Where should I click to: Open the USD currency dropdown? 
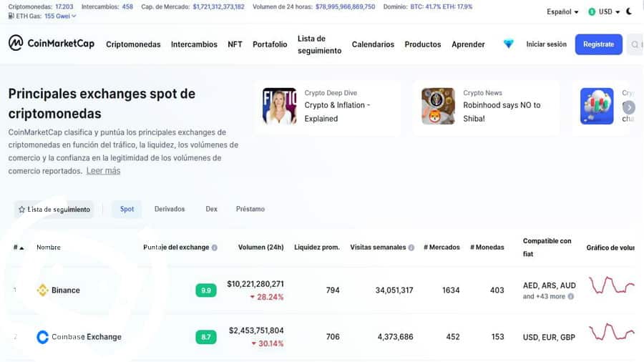tap(609, 12)
